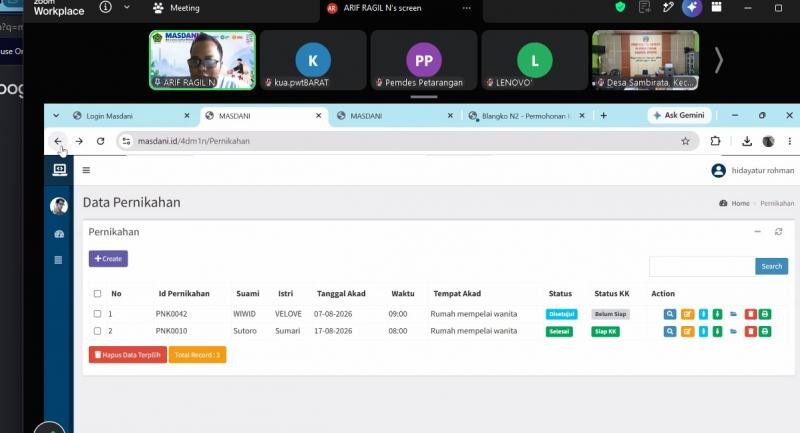Refresh the Pernikahan card with reload icon

coord(778,232)
